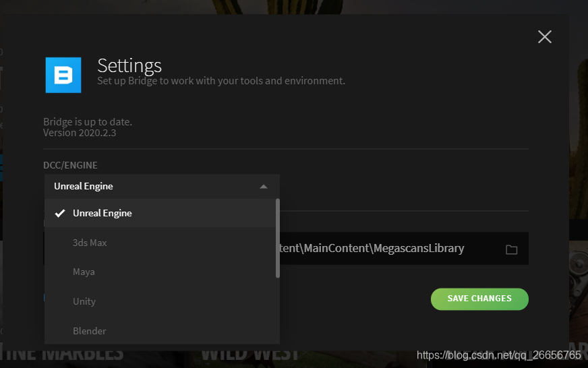
Task: Click the Settings heading
Action: pyautogui.click(x=129, y=66)
